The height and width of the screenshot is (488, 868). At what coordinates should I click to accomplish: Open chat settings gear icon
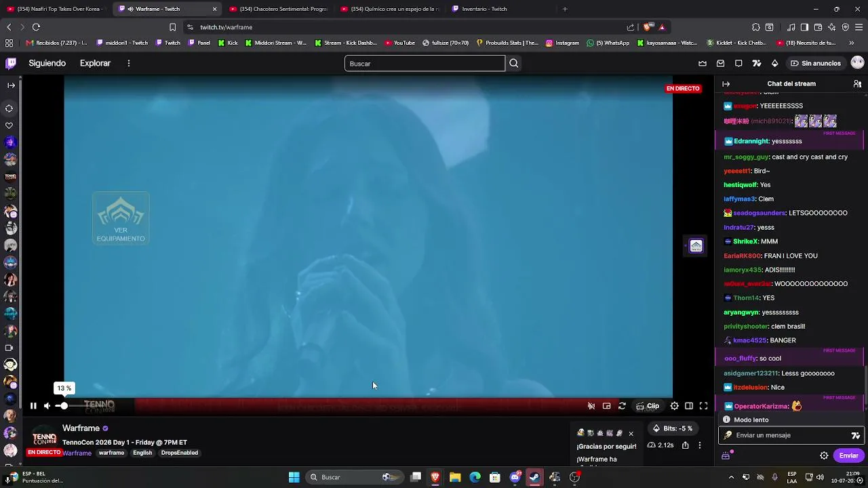[x=824, y=455]
